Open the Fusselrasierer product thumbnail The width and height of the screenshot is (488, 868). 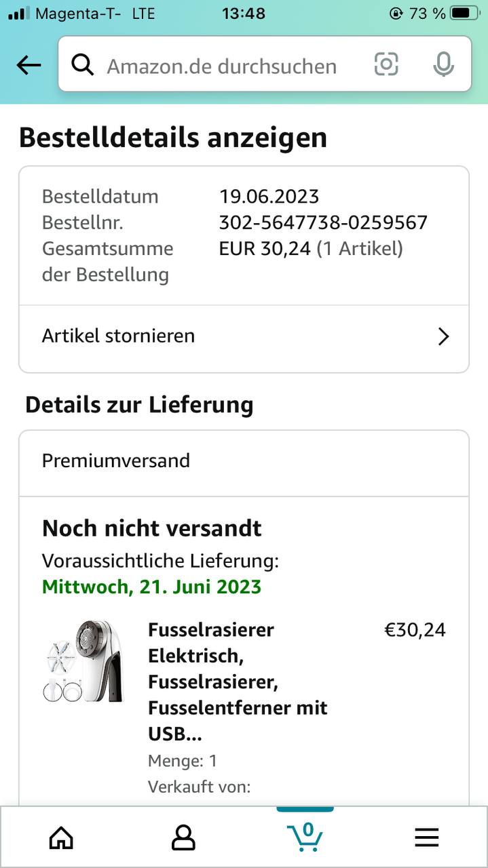tap(82, 660)
